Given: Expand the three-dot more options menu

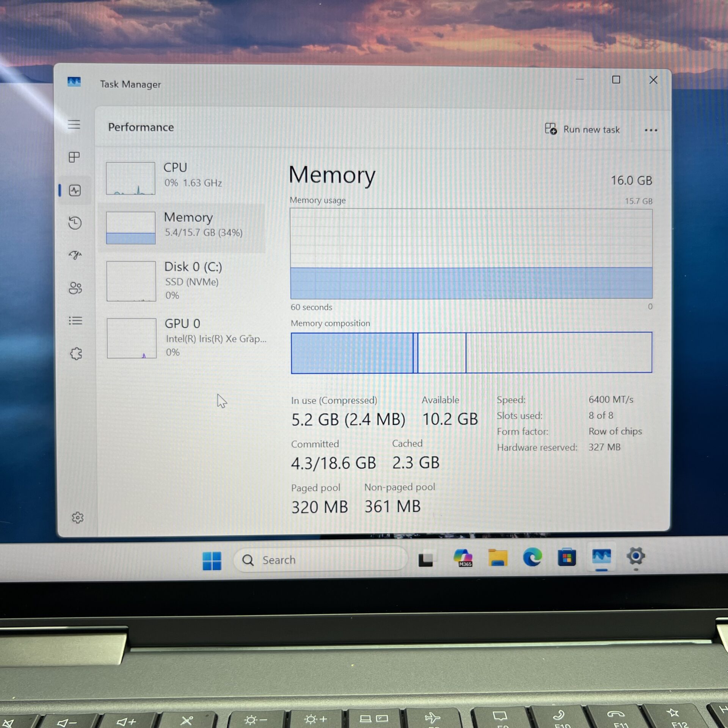Looking at the screenshot, I should coord(651,130).
